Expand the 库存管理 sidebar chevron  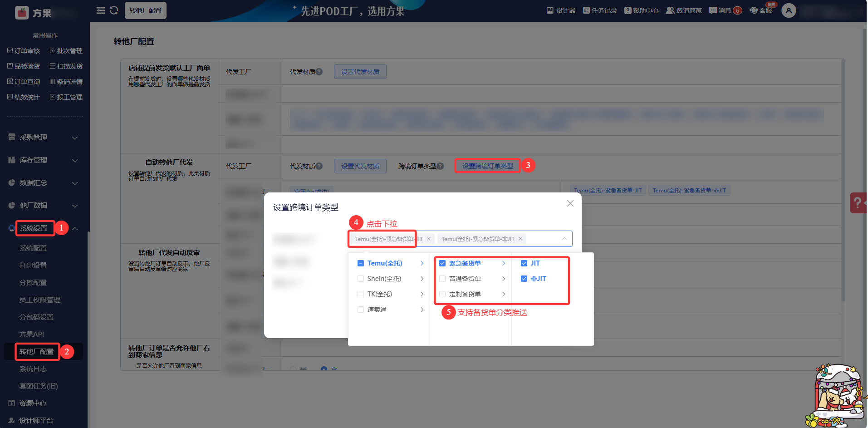(x=75, y=161)
